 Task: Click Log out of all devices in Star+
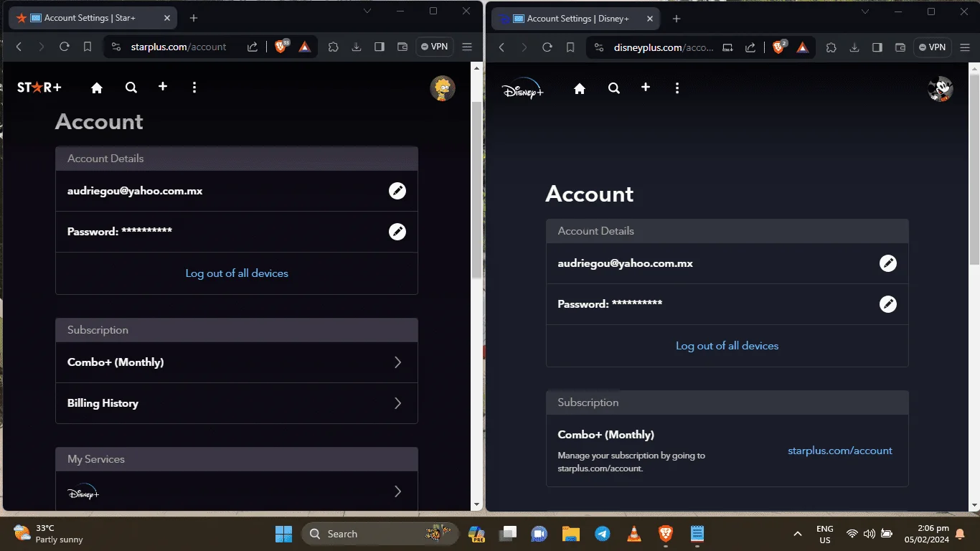(237, 273)
